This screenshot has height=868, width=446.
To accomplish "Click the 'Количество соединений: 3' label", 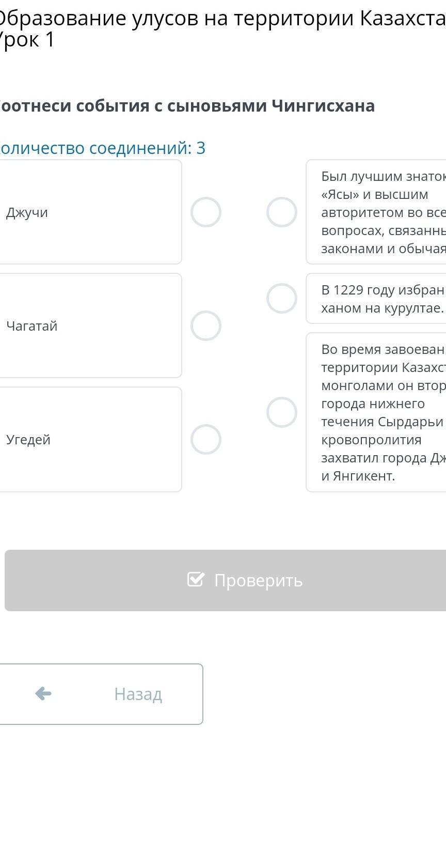I will pos(102,148).
